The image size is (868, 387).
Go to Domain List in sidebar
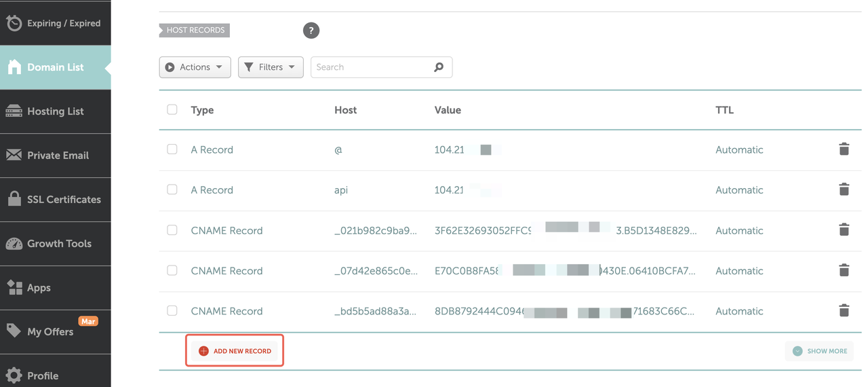point(55,67)
